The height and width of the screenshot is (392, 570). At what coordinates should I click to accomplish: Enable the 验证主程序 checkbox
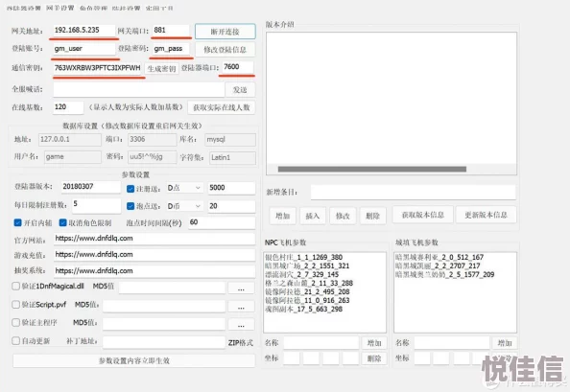tap(15, 322)
